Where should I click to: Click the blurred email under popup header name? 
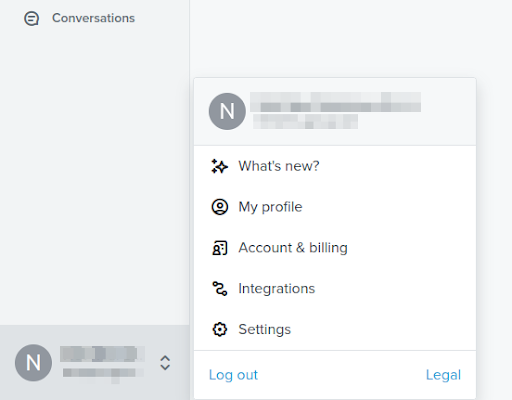[305, 121]
